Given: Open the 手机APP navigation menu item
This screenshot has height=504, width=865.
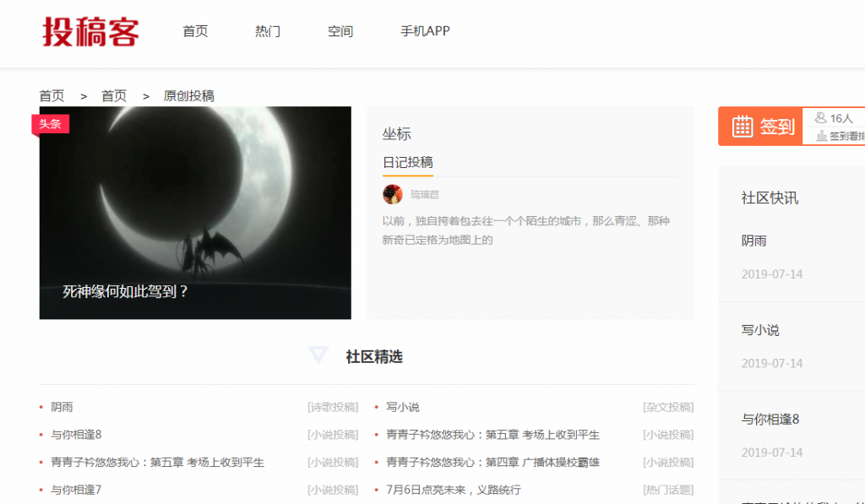Looking at the screenshot, I should (x=425, y=31).
